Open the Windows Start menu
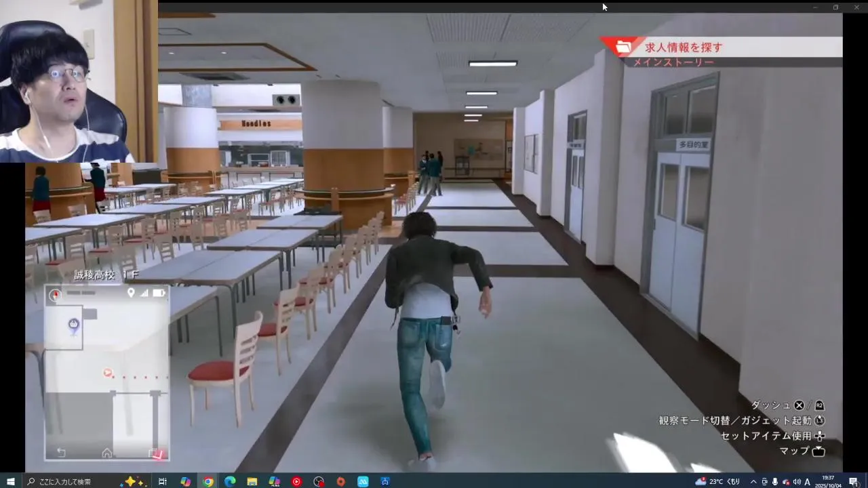Screen dimensions: 868x488 [11, 481]
